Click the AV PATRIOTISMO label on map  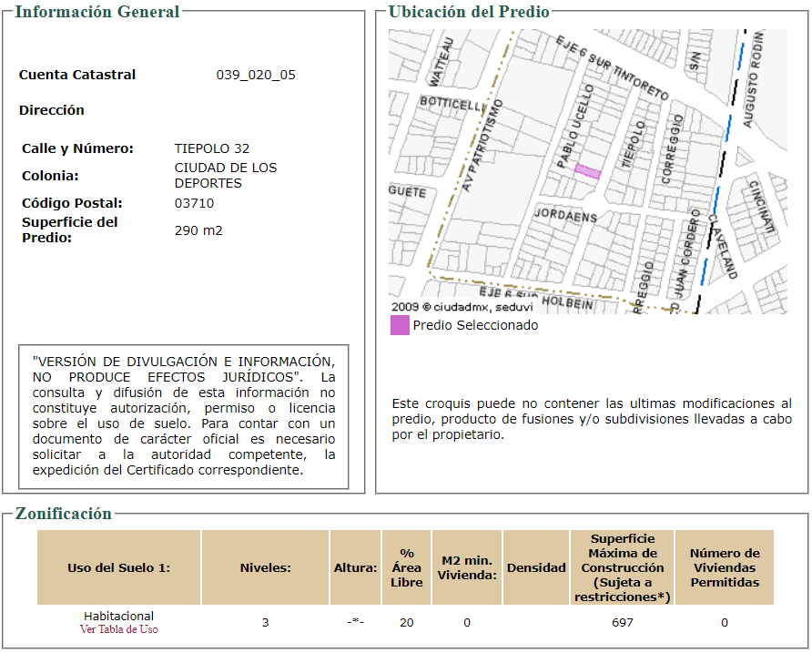(482, 146)
